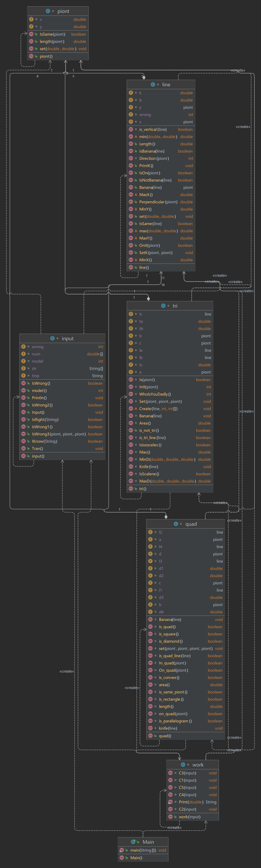Select the piont class title
Viewport: 261px width, 868px height.
tap(63, 11)
